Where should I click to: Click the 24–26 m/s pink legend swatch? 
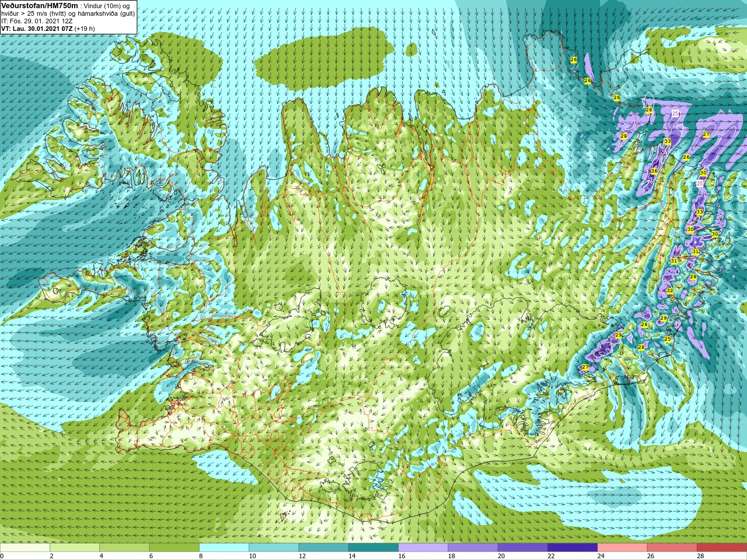pos(623,548)
